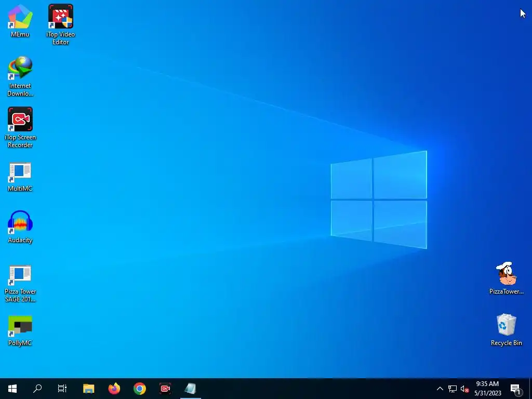Select the Pizza Tower SAGE shortcut
Image resolution: width=532 pixels, height=399 pixels.
(20, 283)
